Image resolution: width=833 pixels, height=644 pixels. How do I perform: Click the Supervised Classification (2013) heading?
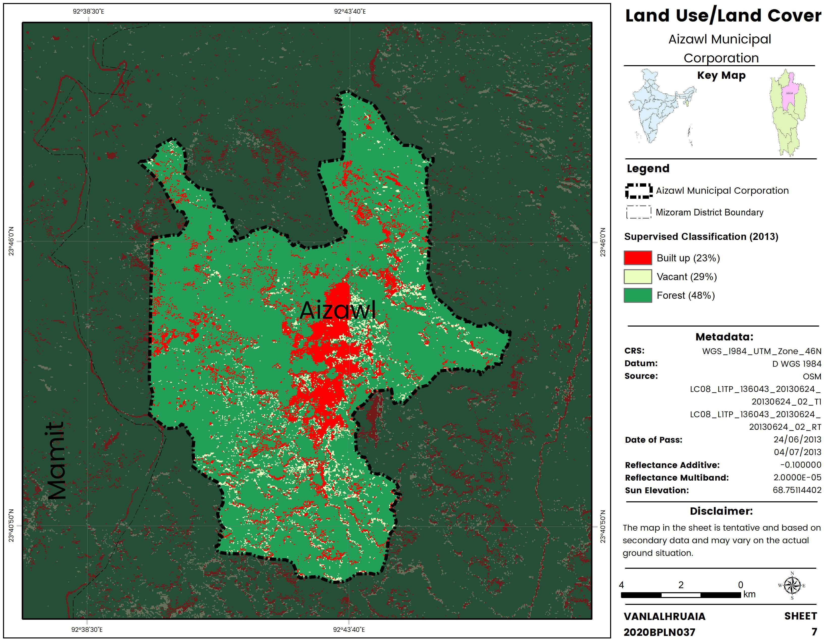pos(701,237)
